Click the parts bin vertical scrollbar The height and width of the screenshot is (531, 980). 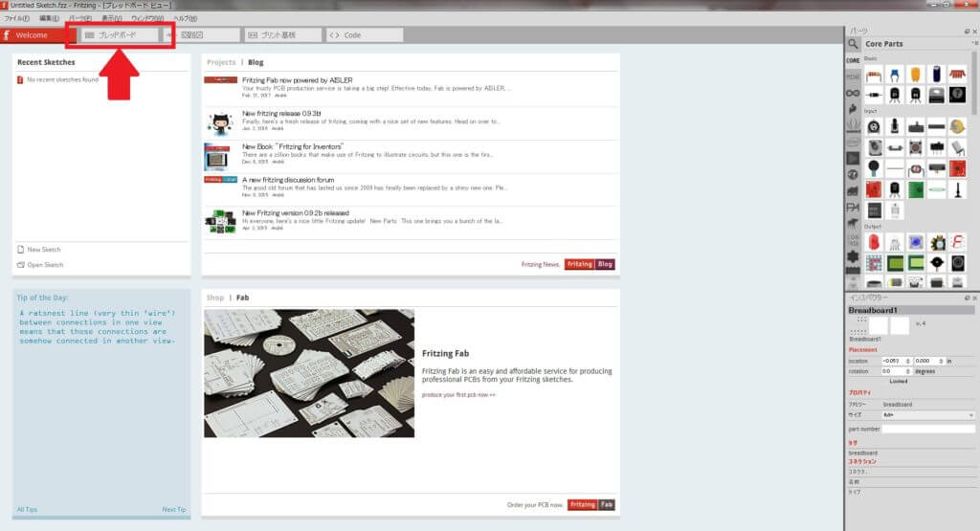pos(975,84)
